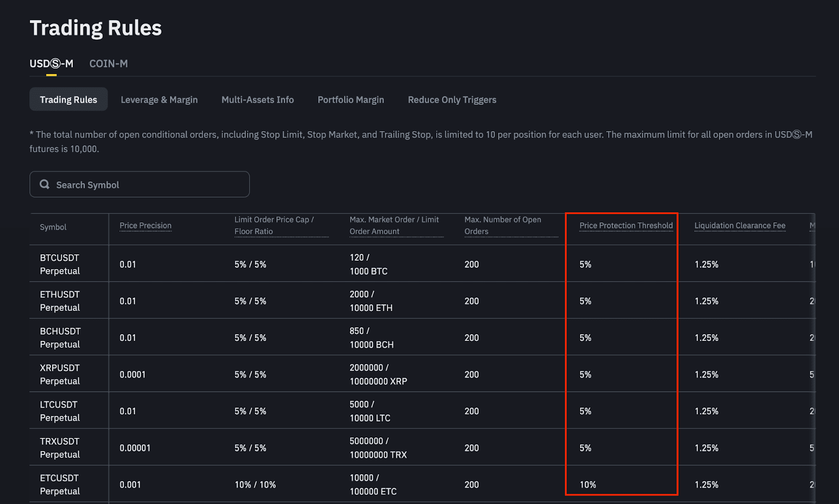839x504 pixels.
Task: Open the Reduce Only Triggers tab
Action: tap(452, 100)
